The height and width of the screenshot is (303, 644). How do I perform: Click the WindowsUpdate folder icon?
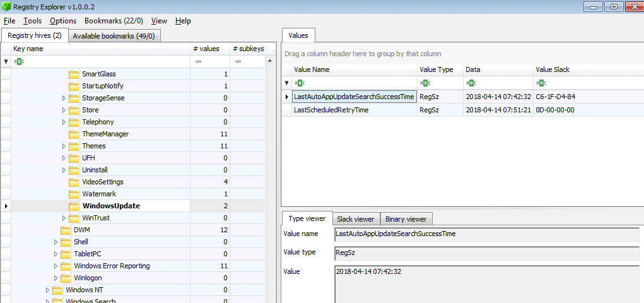click(74, 206)
